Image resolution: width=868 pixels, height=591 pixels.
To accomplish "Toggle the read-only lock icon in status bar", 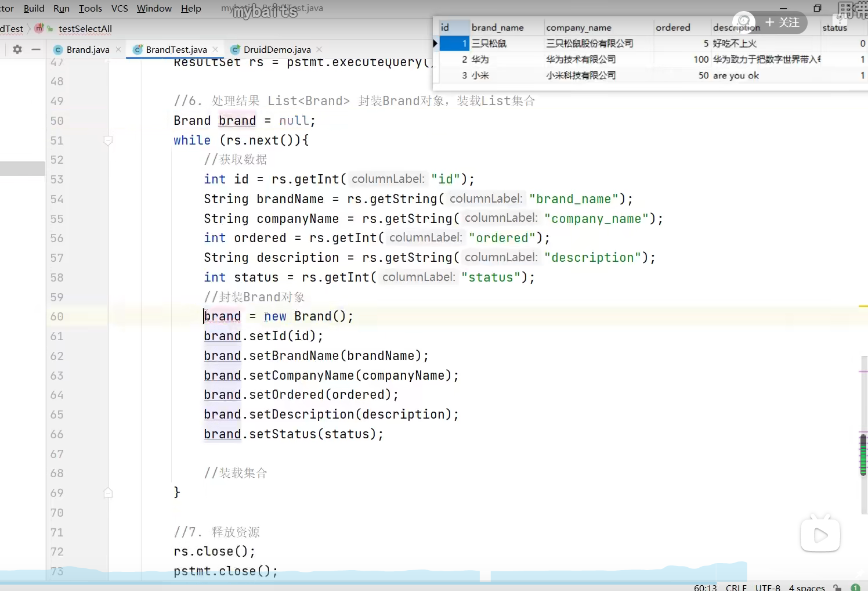I will click(x=837, y=588).
